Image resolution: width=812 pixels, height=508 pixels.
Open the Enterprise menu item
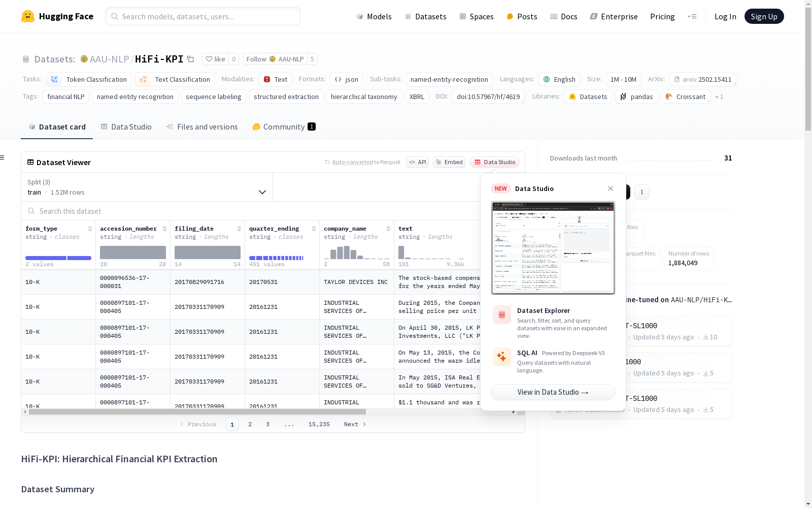[x=614, y=16]
